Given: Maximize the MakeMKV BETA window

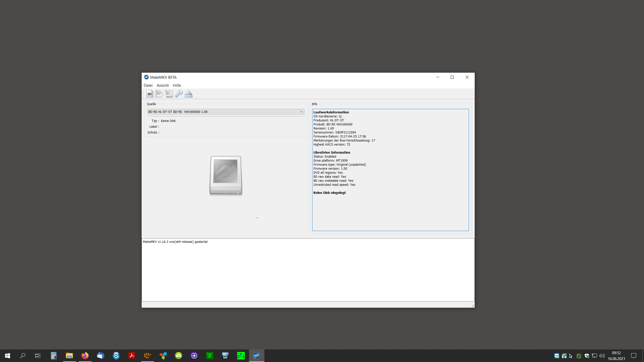Looking at the screenshot, I should tap(452, 77).
